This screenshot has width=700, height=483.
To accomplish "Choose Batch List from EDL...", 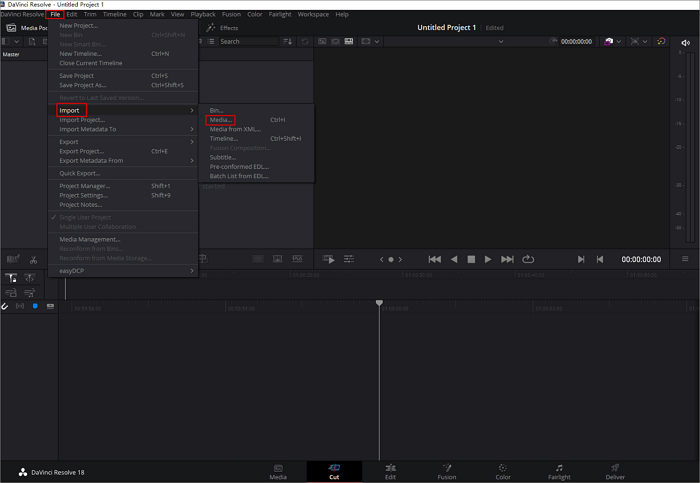I will 239,176.
